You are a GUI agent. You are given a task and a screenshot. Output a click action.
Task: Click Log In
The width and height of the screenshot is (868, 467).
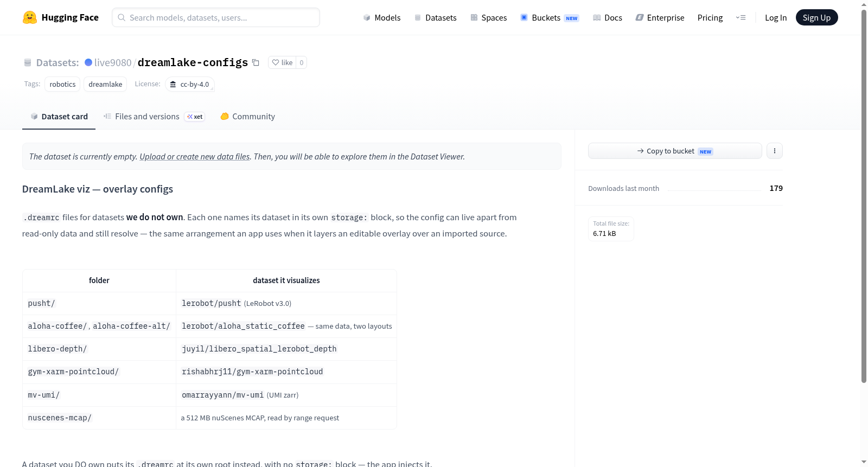(776, 17)
